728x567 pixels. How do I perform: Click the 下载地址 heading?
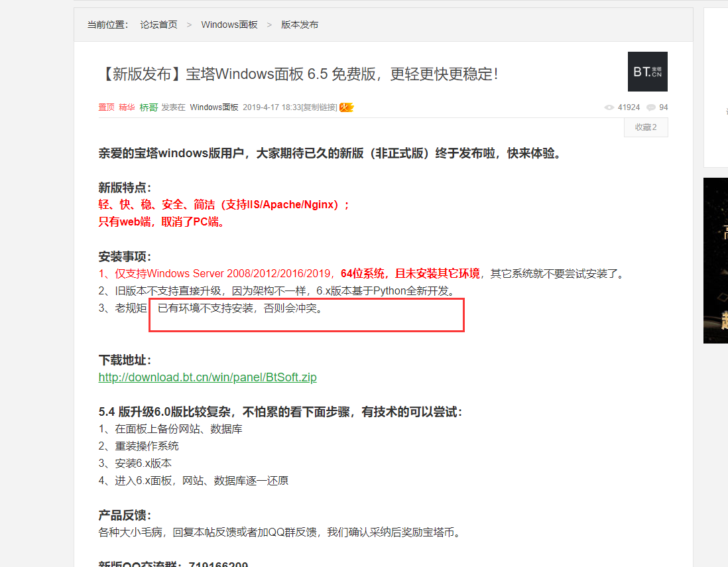[125, 360]
